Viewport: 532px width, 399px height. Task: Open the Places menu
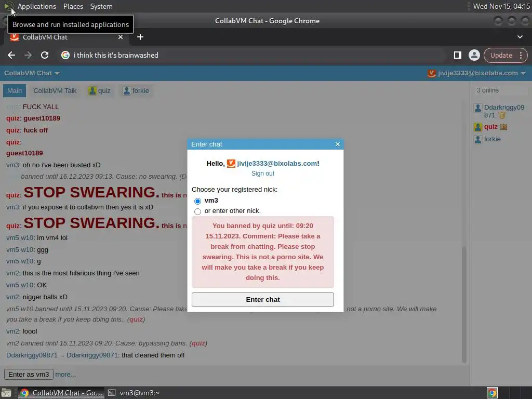point(73,6)
